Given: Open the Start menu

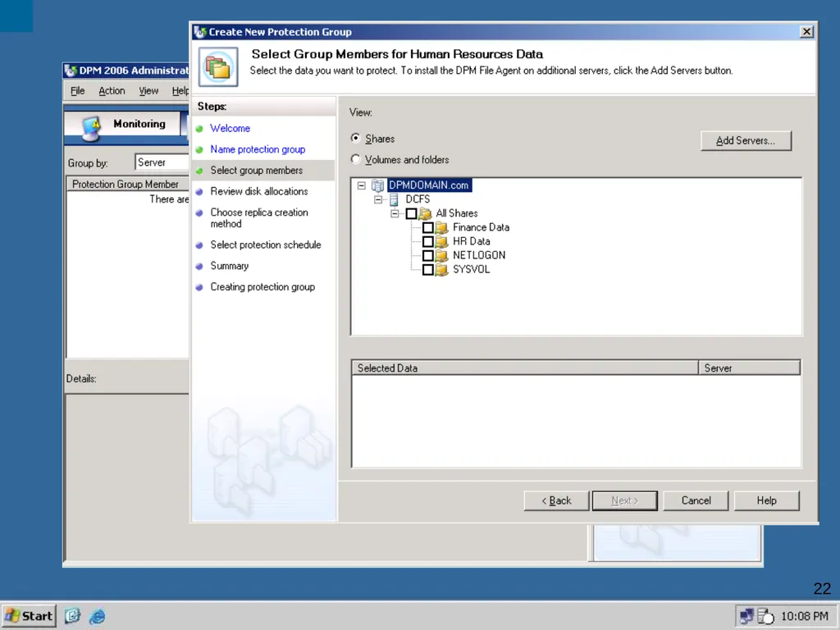Looking at the screenshot, I should tap(29, 616).
